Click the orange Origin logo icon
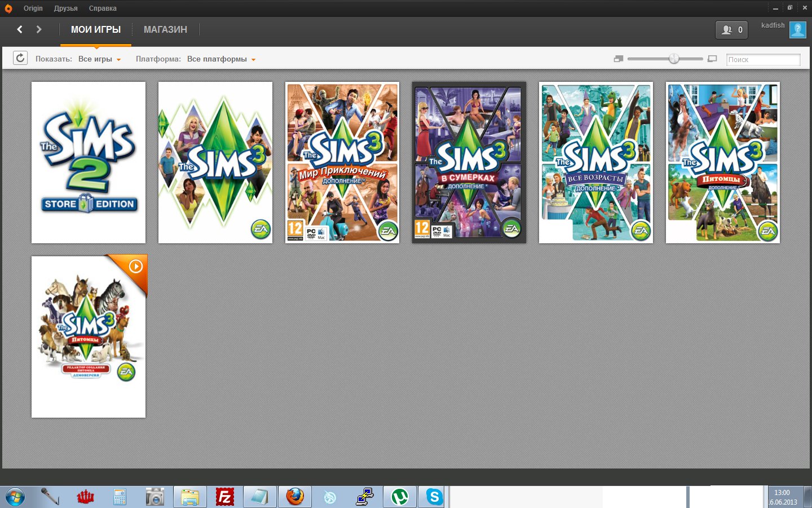Image resolution: width=812 pixels, height=508 pixels. 8,8
